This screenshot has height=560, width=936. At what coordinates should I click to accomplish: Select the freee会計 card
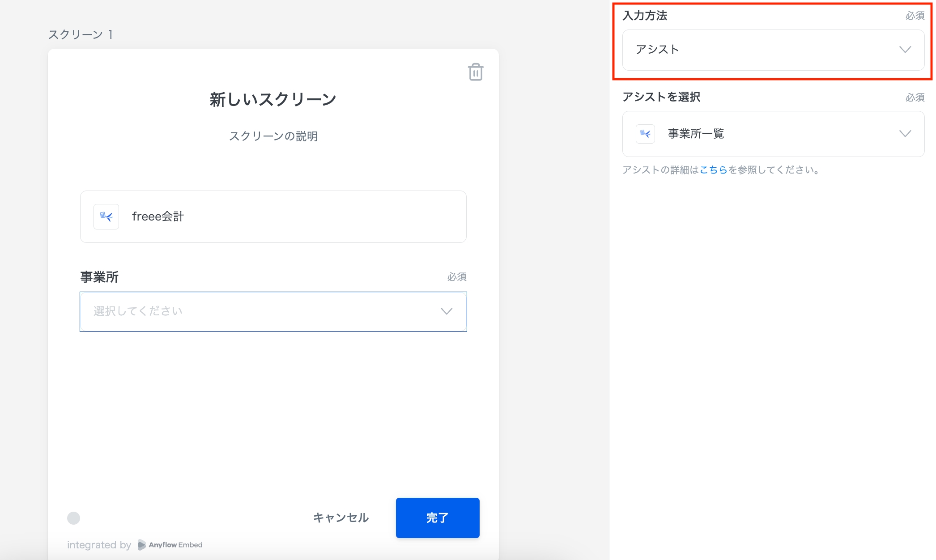tap(273, 217)
